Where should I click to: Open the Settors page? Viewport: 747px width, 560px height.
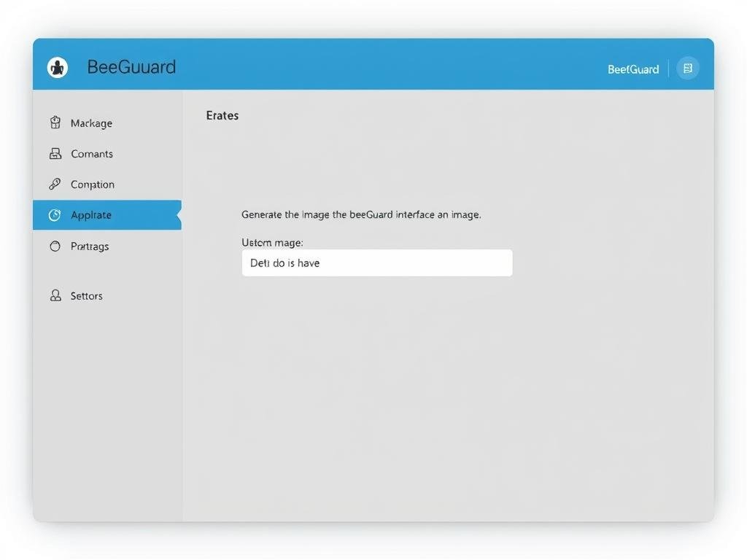point(86,296)
